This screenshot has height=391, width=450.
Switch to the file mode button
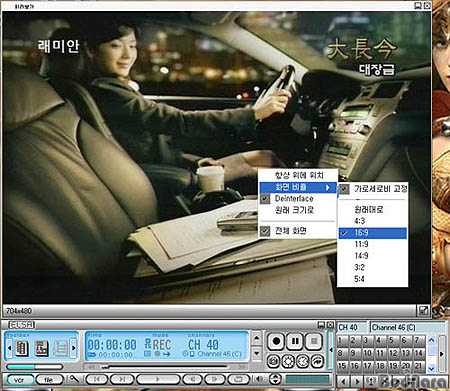tap(49, 380)
